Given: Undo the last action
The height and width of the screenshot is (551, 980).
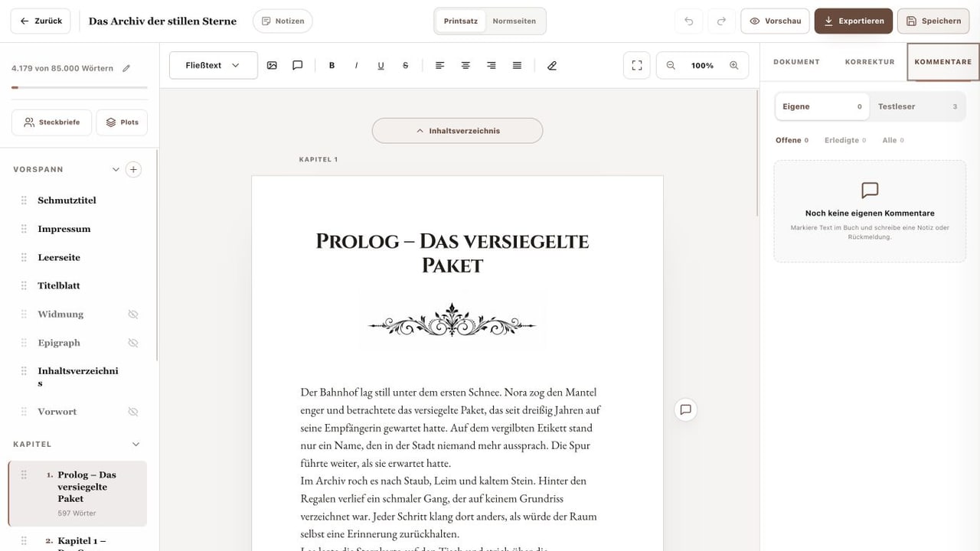Looking at the screenshot, I should 688,21.
